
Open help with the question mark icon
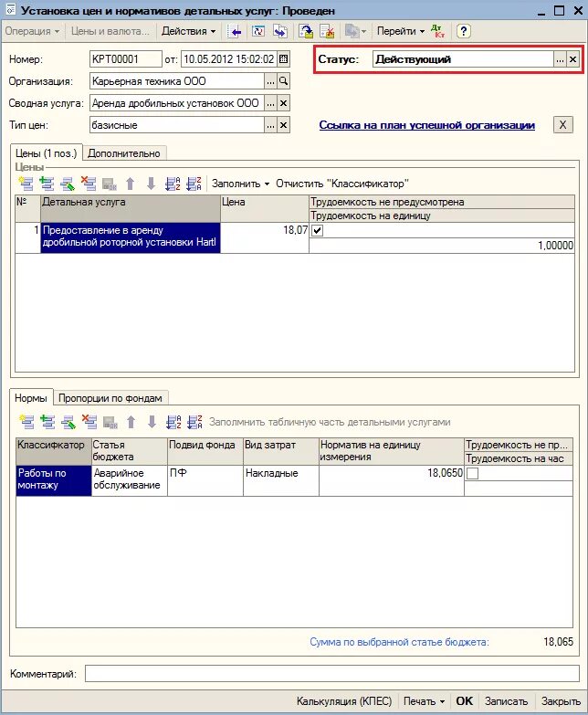tap(463, 31)
